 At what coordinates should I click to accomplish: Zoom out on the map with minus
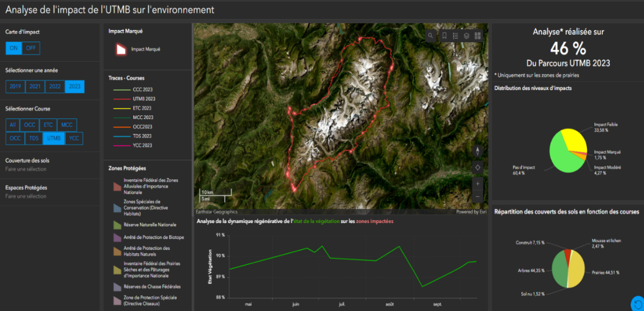[478, 196]
